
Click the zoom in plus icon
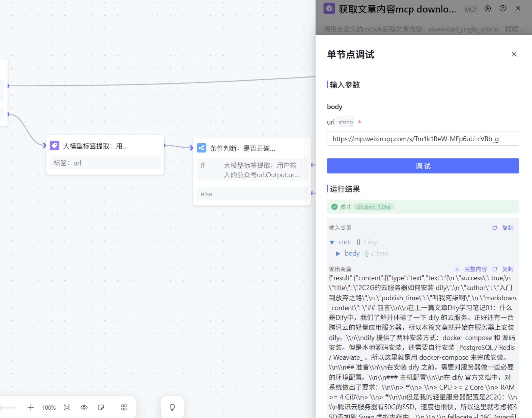(x=31, y=407)
